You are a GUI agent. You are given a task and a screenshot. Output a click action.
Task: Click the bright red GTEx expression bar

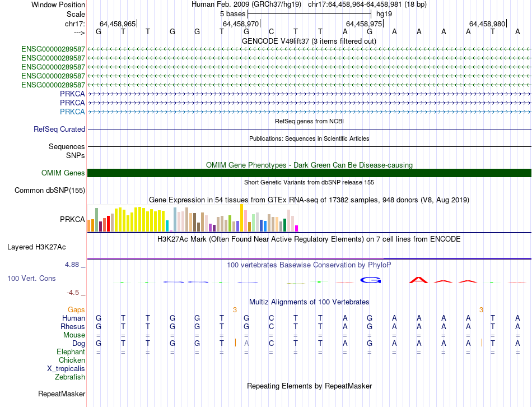tap(108, 224)
